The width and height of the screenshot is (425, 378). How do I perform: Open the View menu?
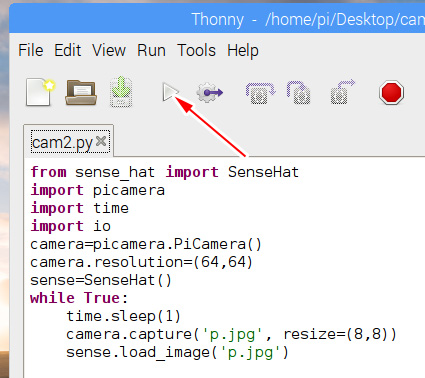tap(109, 51)
